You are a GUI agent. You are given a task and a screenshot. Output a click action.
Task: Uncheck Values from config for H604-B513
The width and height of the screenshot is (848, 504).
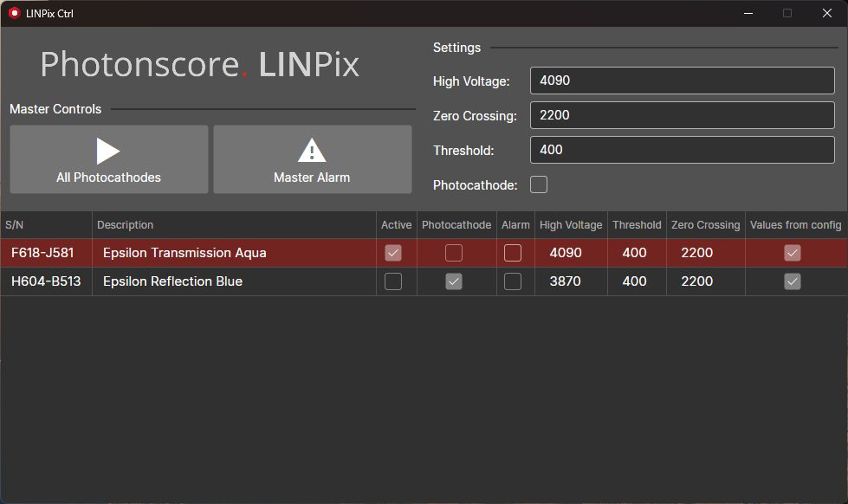(x=793, y=281)
